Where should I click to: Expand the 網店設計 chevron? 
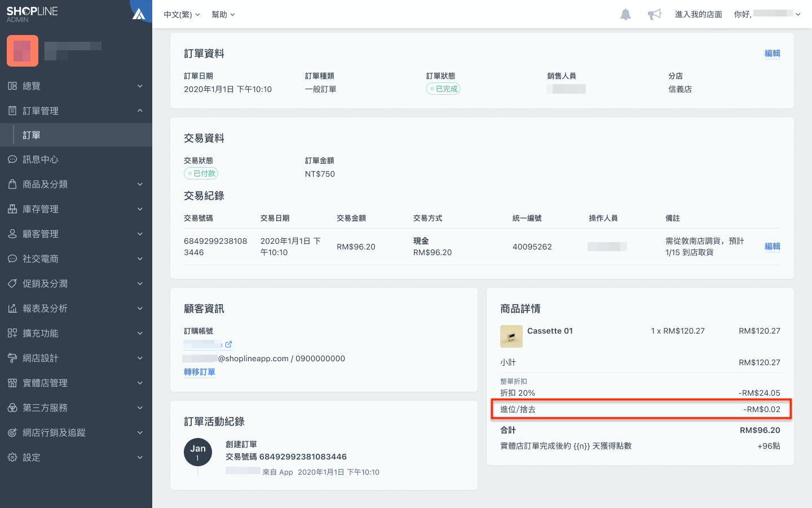pyautogui.click(x=140, y=358)
